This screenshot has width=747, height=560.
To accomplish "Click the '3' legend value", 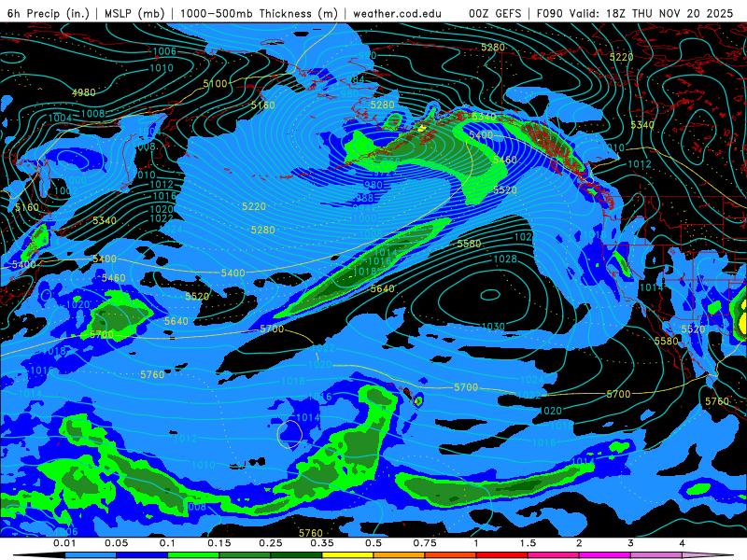I will point(630,543).
